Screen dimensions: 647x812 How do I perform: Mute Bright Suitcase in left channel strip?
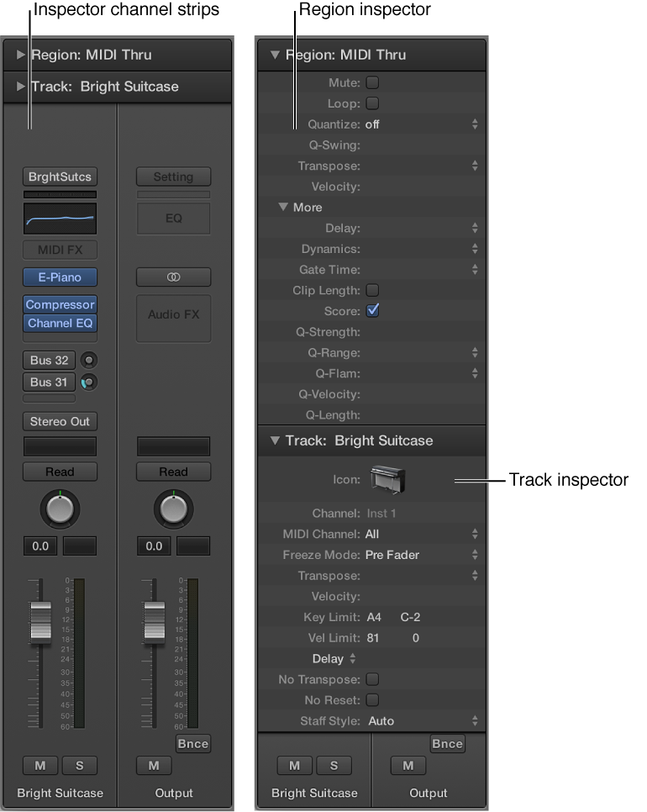[40, 766]
